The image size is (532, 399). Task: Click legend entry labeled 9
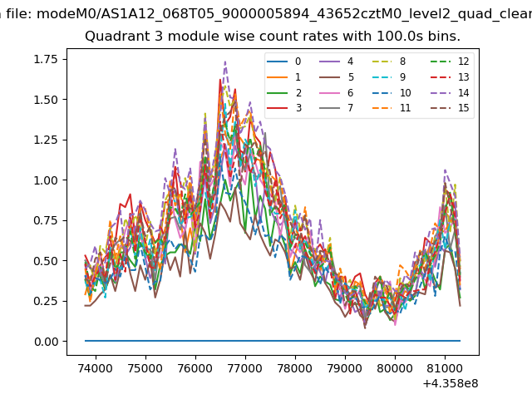[x=389, y=77]
